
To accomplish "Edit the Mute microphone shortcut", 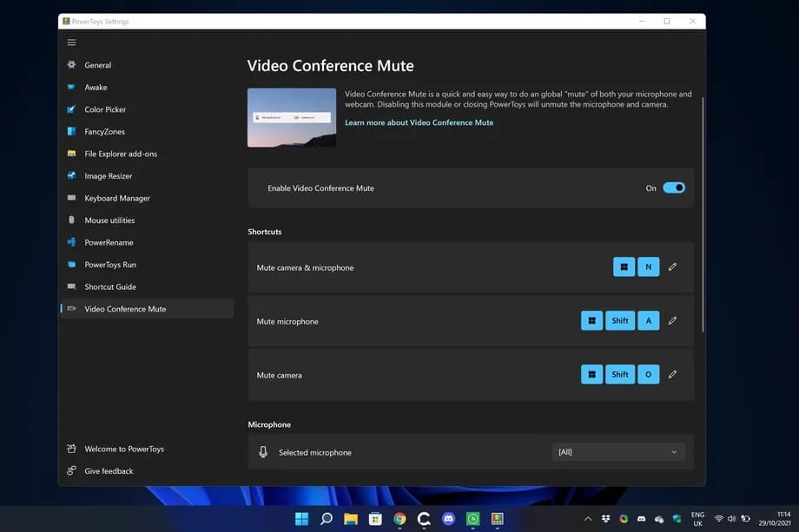I will [x=672, y=321].
